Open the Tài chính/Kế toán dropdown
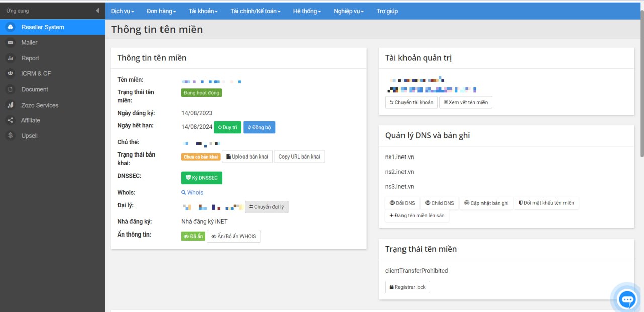The image size is (644, 312). click(x=256, y=11)
